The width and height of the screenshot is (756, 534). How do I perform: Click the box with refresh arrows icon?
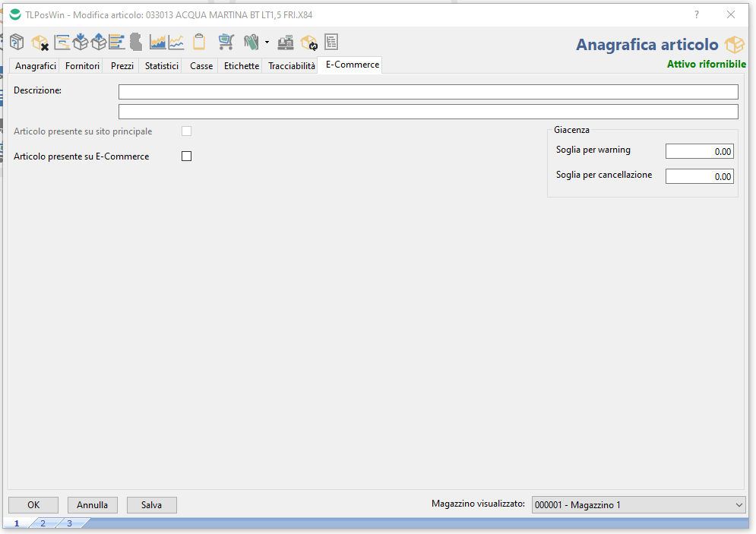(308, 43)
